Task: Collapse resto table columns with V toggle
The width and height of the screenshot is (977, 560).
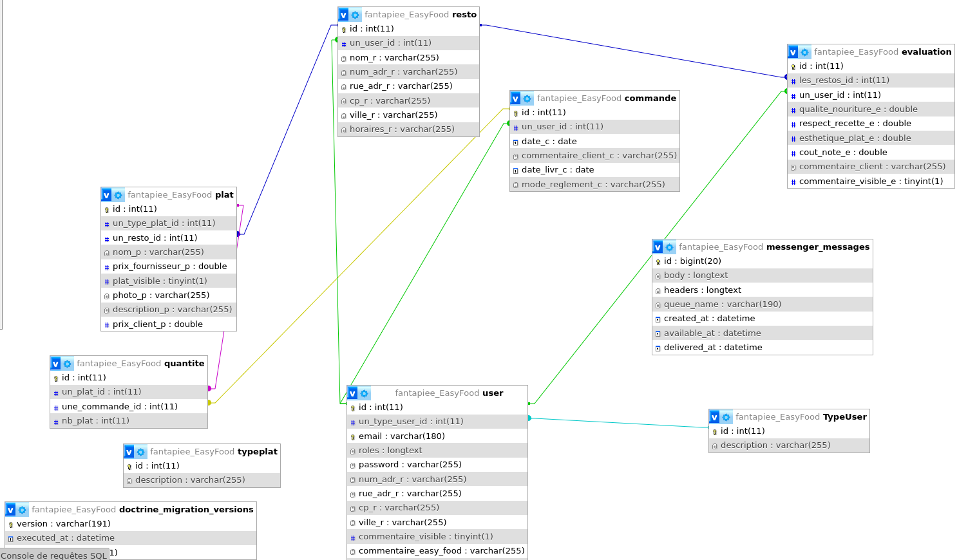Action: coord(343,15)
